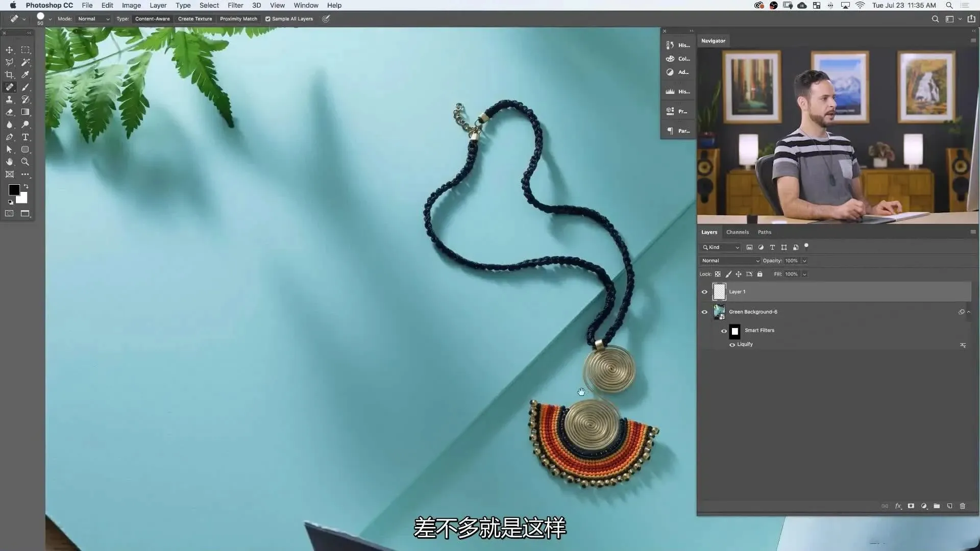This screenshot has width=980, height=551.
Task: Select the Eraser tool
Action: point(9,112)
